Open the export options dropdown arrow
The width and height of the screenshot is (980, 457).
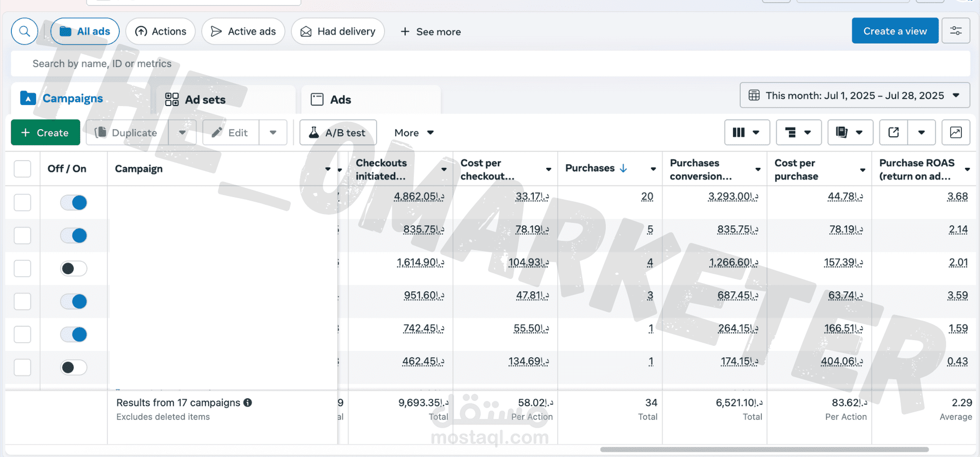921,133
